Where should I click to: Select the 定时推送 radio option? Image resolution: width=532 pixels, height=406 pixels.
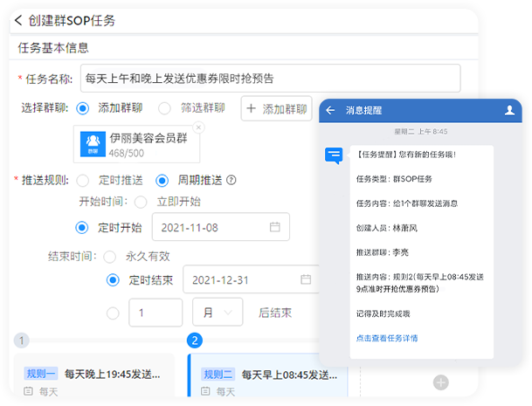83,181
